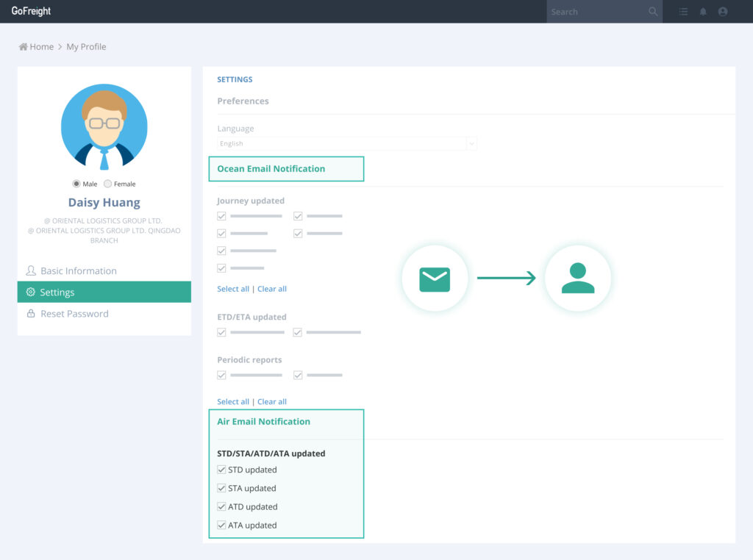753x560 pixels.
Task: Open the Reset Password menu item
Action: coord(74,314)
